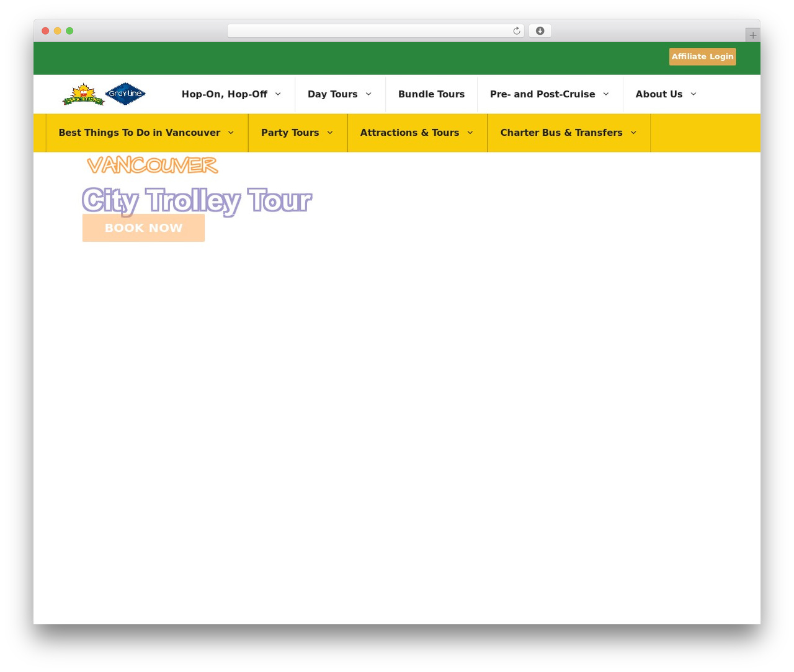794x672 pixels.
Task: Click the City Trolley Tour heading
Action: pos(197,200)
